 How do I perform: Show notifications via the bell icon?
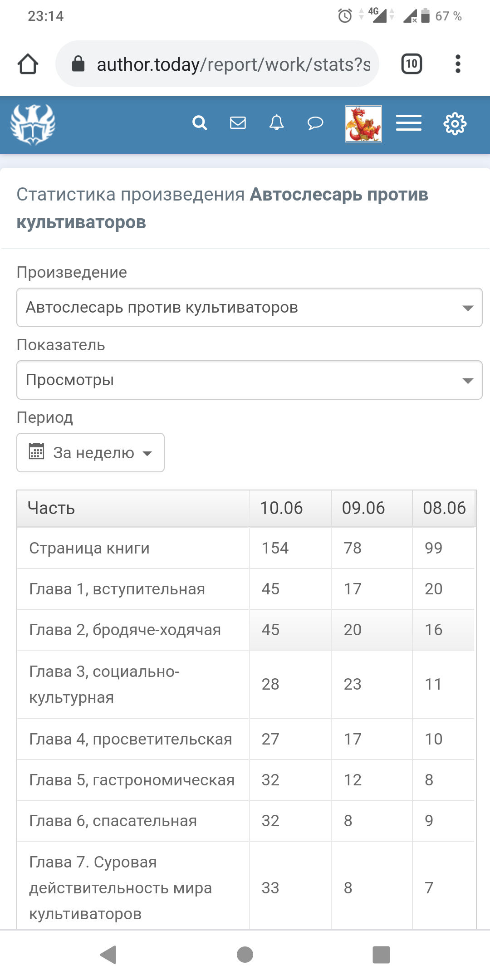[276, 123]
